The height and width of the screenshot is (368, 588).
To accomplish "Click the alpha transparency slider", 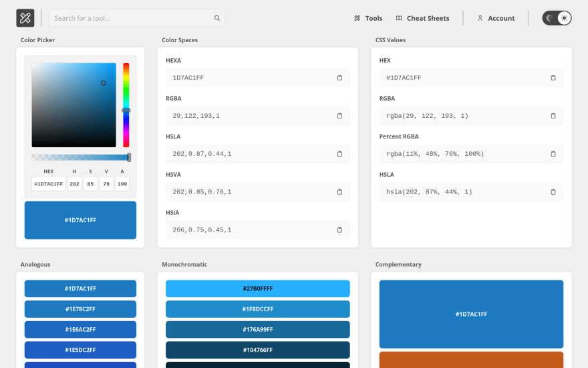I will 81,157.
